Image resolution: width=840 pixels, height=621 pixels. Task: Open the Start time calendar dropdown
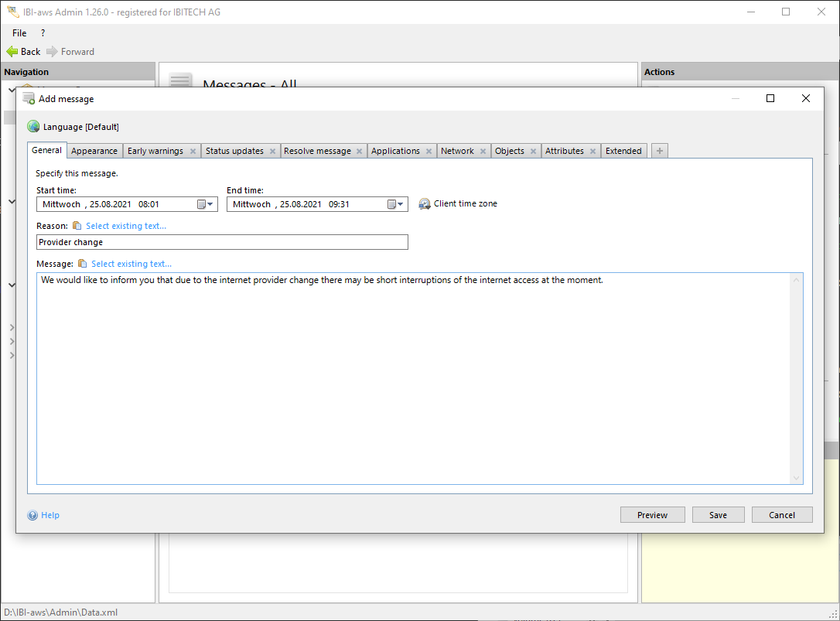pyautogui.click(x=205, y=204)
